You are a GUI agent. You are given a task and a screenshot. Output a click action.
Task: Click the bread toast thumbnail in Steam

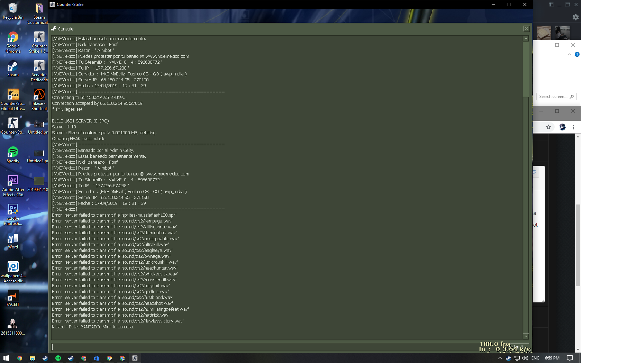(544, 33)
